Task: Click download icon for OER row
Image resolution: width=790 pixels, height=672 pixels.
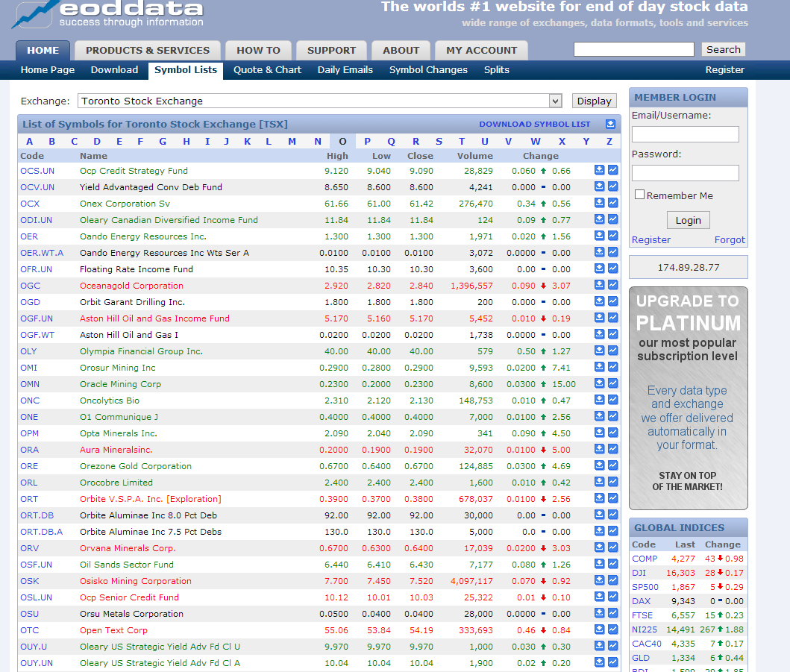Action: 599,236
